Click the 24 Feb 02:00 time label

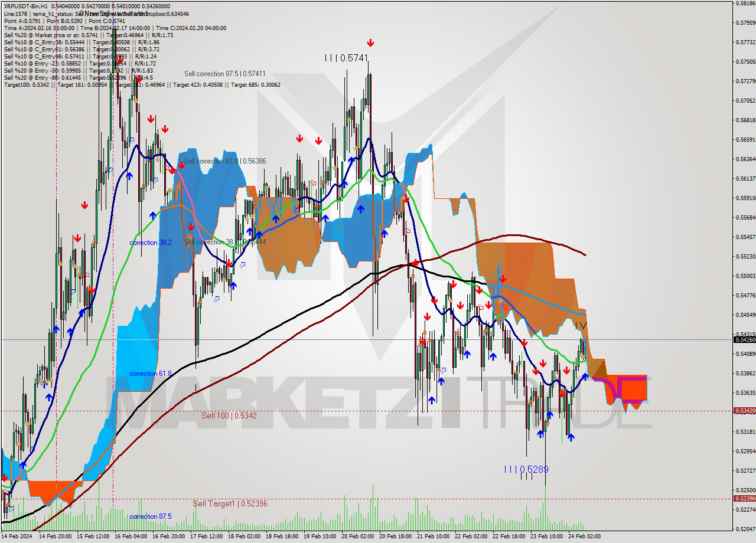point(584,537)
